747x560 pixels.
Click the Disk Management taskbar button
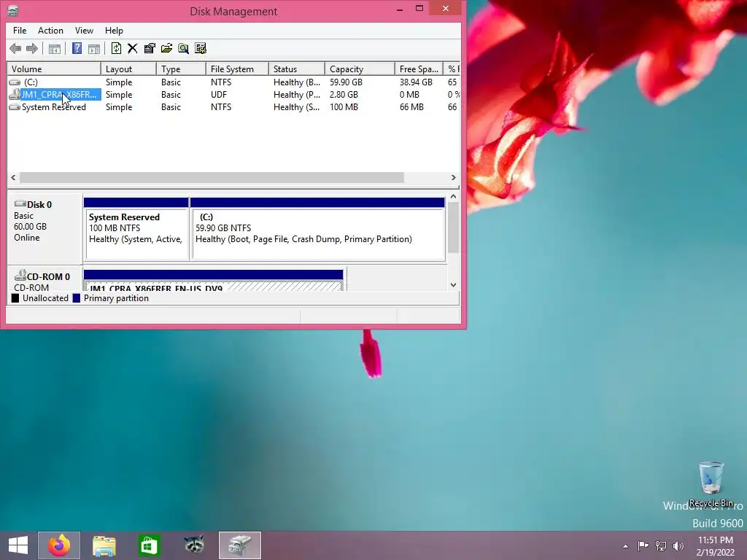pos(239,545)
